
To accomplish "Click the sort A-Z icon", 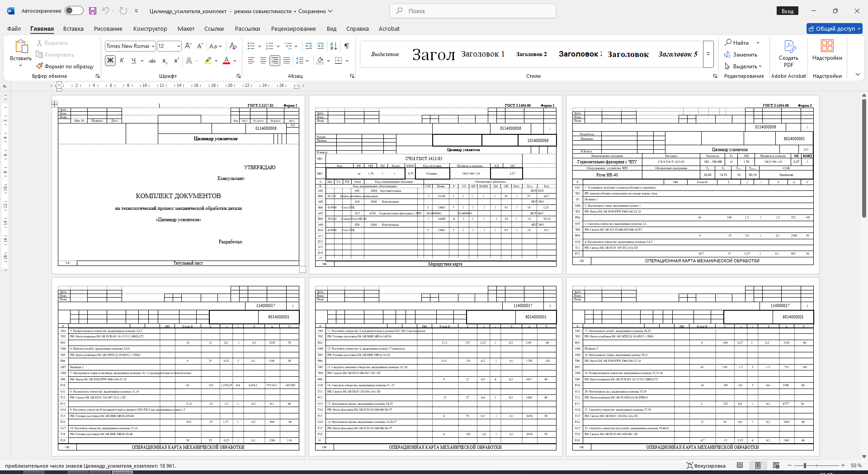I will 334,46.
